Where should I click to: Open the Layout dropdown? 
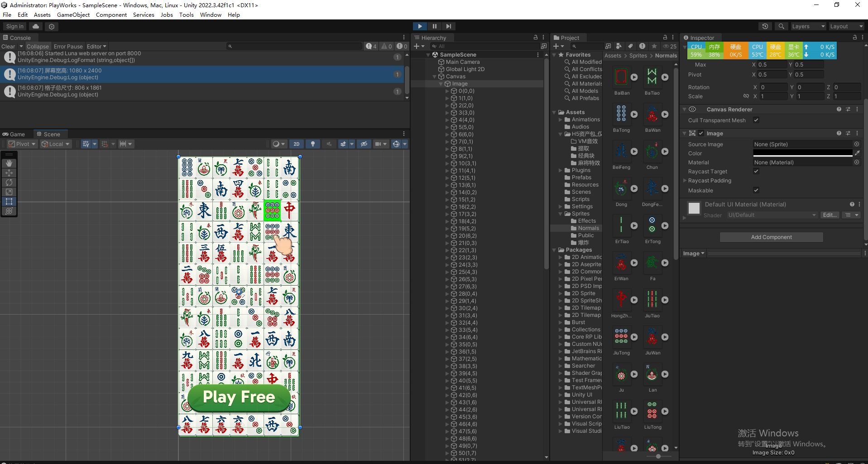point(846,26)
